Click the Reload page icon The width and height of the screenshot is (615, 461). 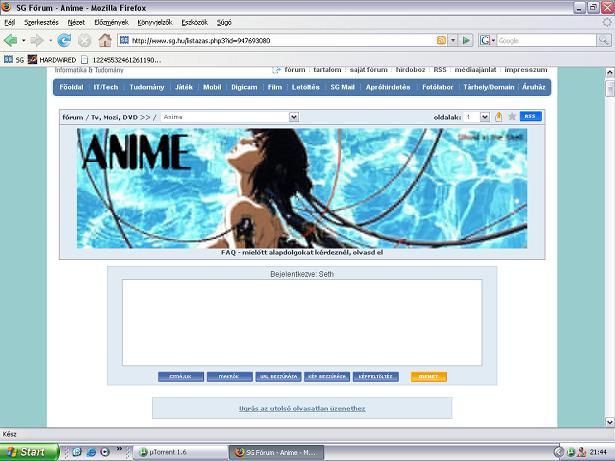pos(64,40)
